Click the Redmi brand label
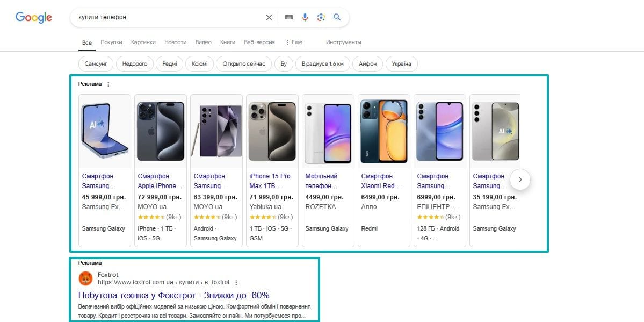The image size is (644, 322). coord(369,228)
